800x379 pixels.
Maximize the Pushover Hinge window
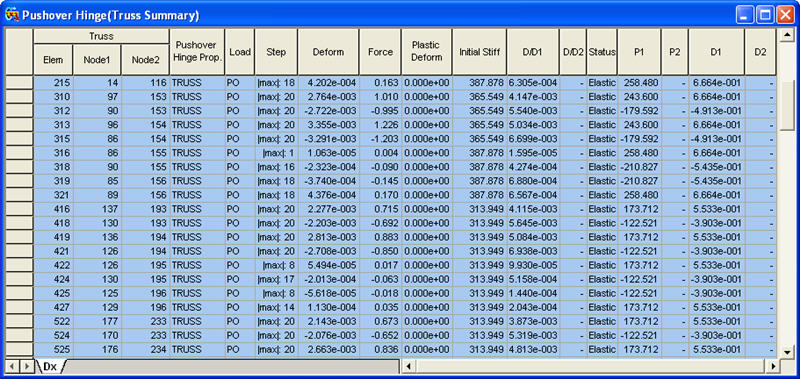766,15
